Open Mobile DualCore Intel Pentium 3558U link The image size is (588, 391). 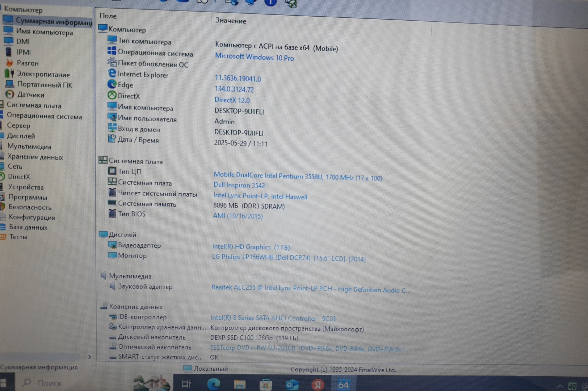[x=298, y=176]
